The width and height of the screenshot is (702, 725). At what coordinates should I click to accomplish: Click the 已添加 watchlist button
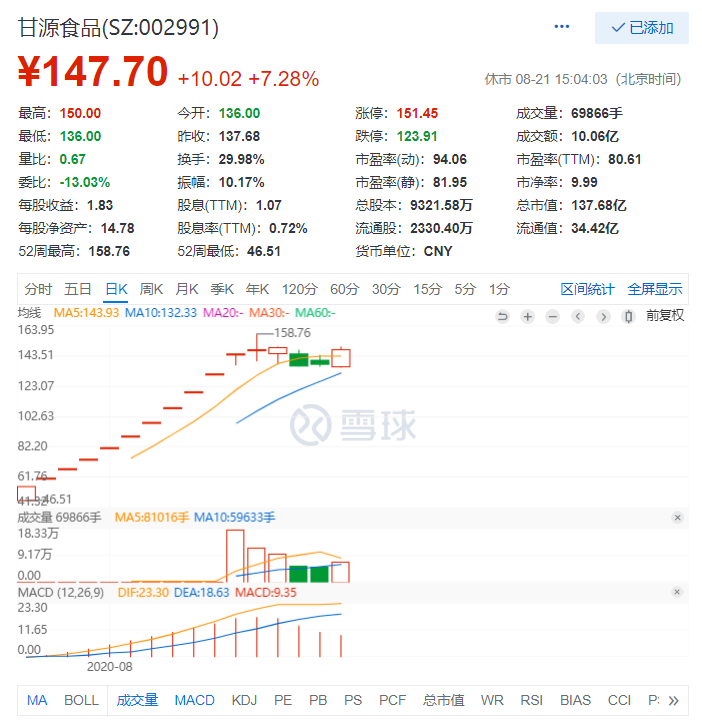pos(641,28)
